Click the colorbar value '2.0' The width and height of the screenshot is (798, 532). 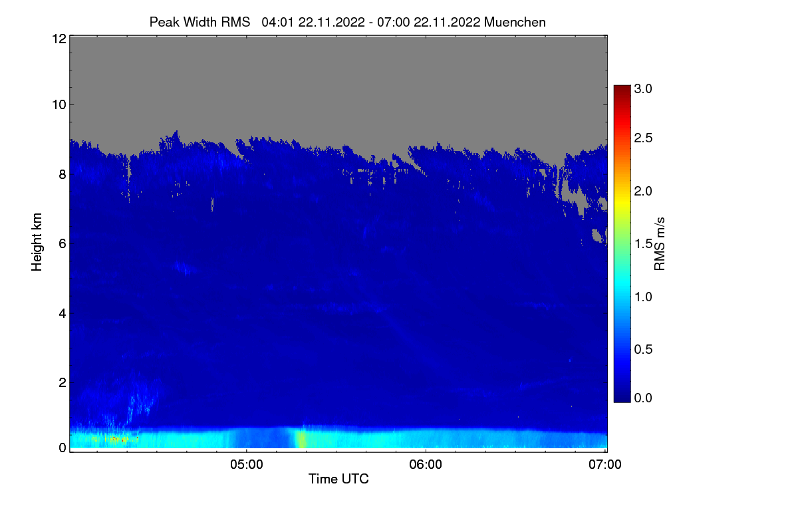coord(644,191)
